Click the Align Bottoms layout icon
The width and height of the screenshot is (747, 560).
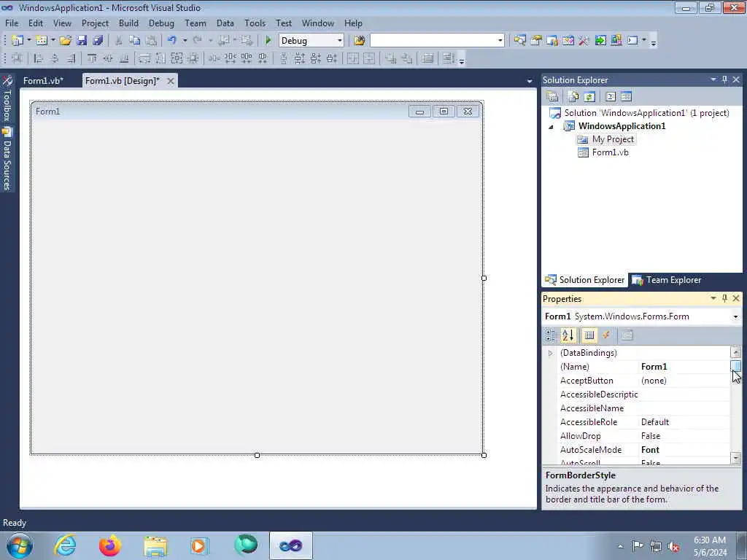(x=124, y=58)
